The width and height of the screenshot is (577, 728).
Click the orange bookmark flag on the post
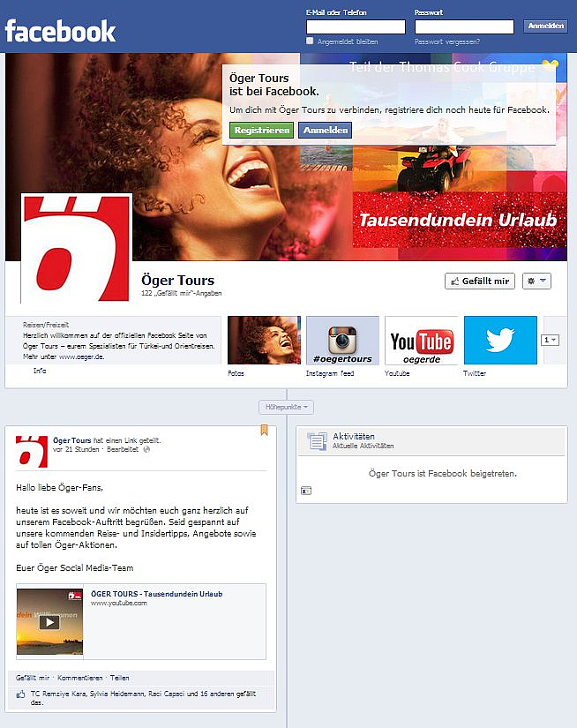(x=264, y=431)
